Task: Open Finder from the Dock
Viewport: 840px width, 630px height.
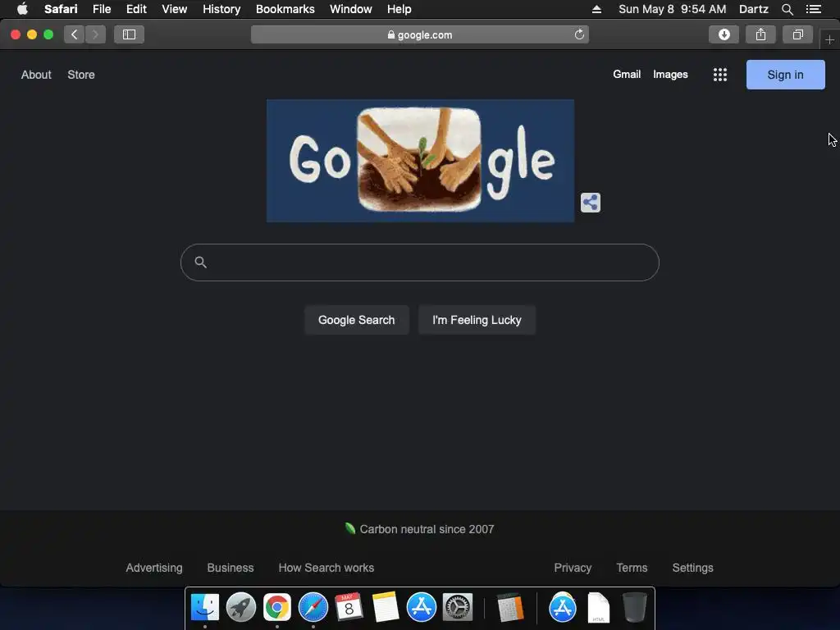Action: pos(204,607)
